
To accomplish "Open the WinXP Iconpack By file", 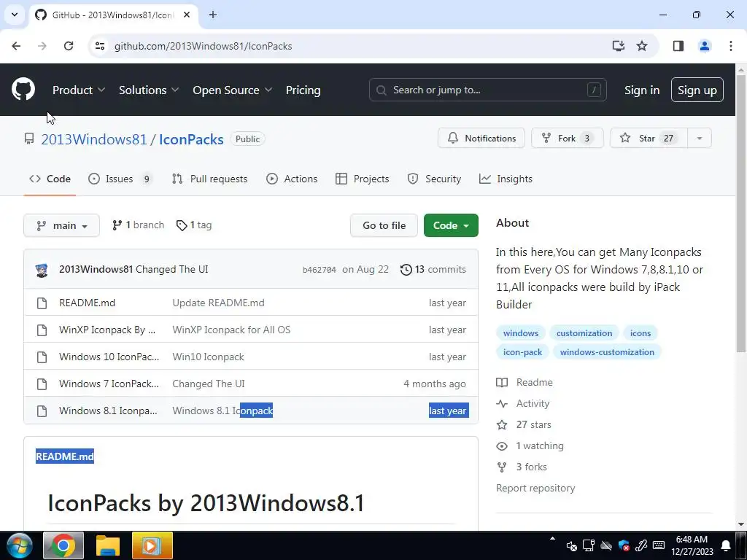I will point(107,330).
